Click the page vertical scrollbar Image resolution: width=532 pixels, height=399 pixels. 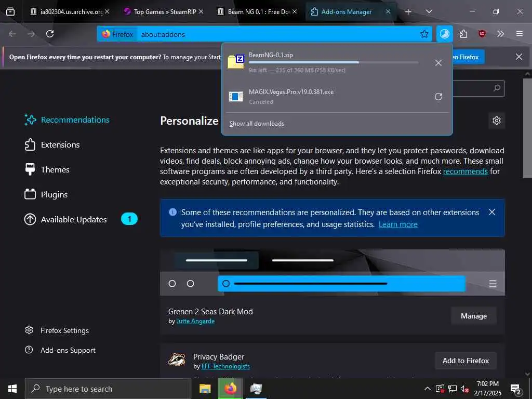(527, 128)
